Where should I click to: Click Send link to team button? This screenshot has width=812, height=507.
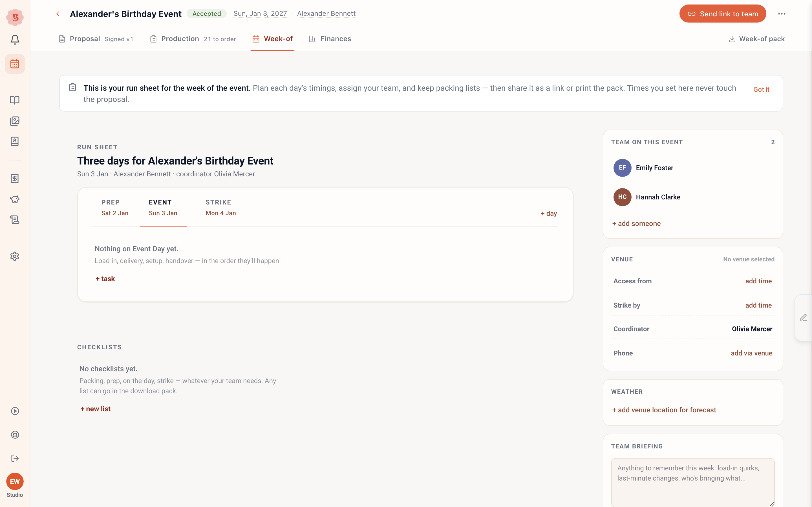[723, 14]
